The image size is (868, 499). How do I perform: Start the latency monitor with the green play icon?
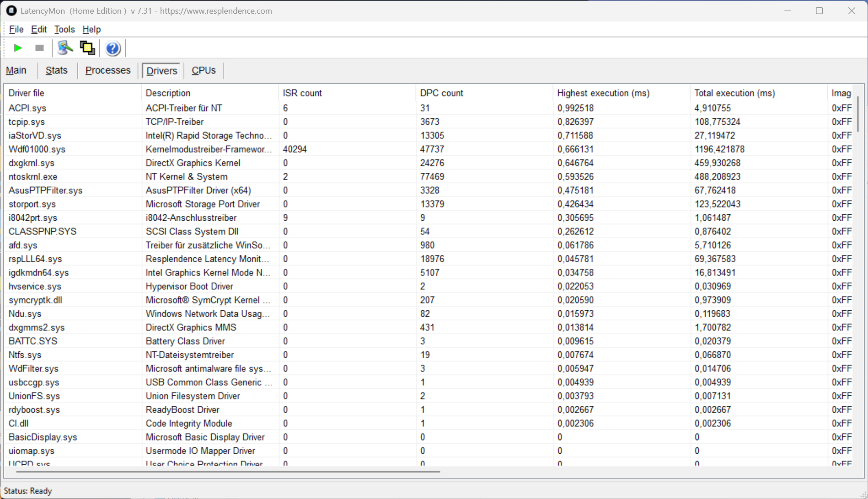click(x=18, y=48)
